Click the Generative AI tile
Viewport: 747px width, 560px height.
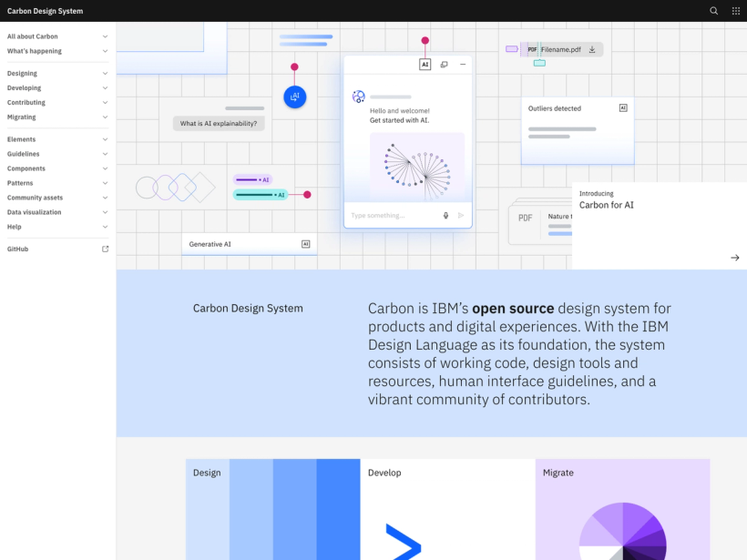pos(250,244)
